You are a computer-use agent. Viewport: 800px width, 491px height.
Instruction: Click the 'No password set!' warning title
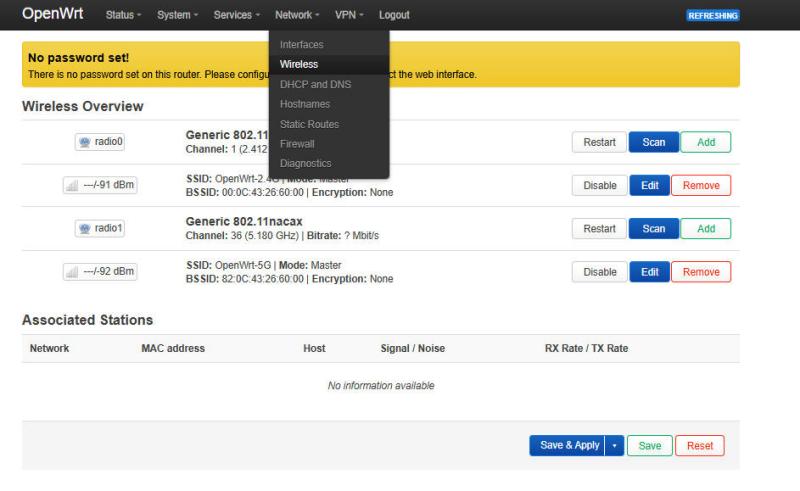pos(79,58)
